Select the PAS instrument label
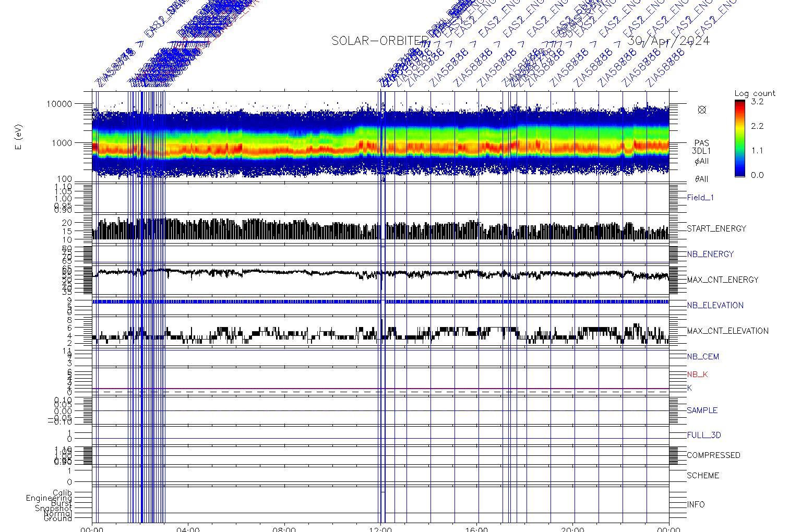Viewport: 789px width, 532px height. (701, 143)
